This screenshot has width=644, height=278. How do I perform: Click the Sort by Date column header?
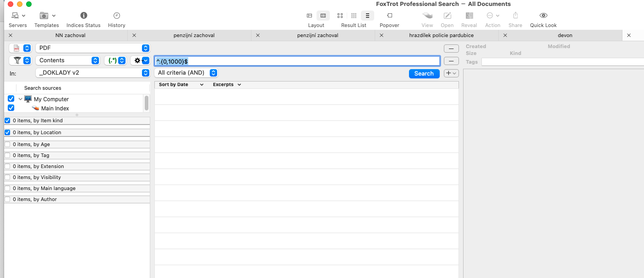174,85
